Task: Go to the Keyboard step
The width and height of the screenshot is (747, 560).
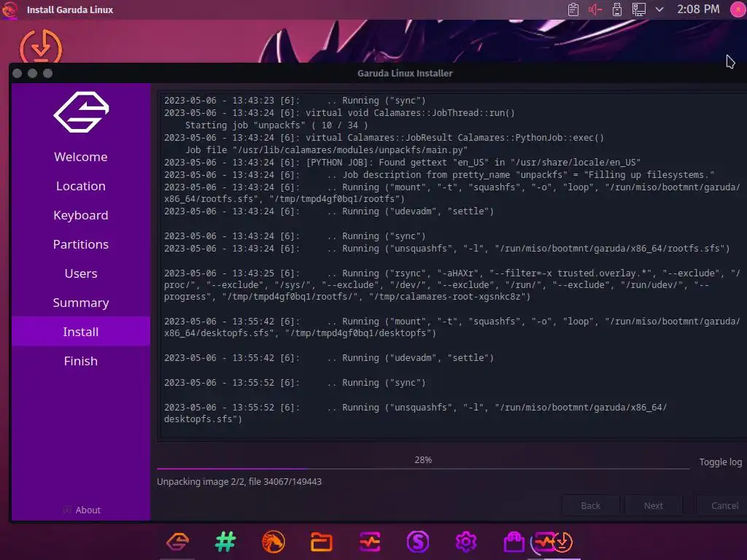Action: [81, 215]
